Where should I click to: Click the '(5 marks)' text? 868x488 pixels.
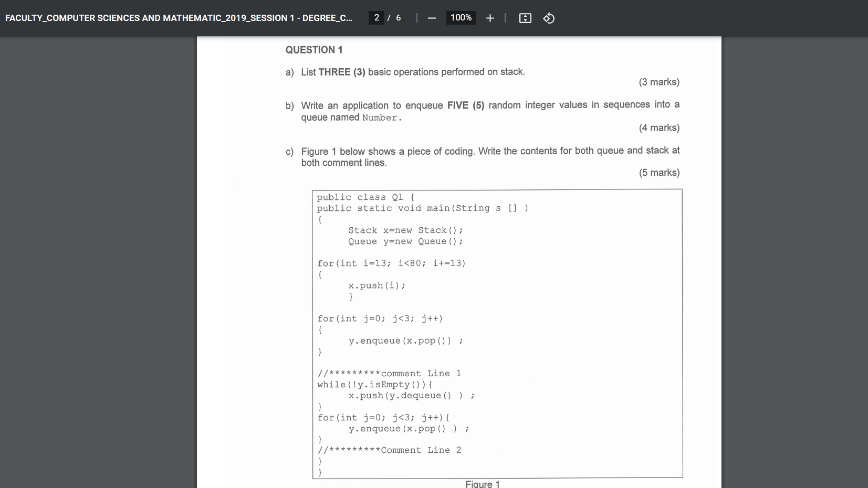(x=659, y=173)
